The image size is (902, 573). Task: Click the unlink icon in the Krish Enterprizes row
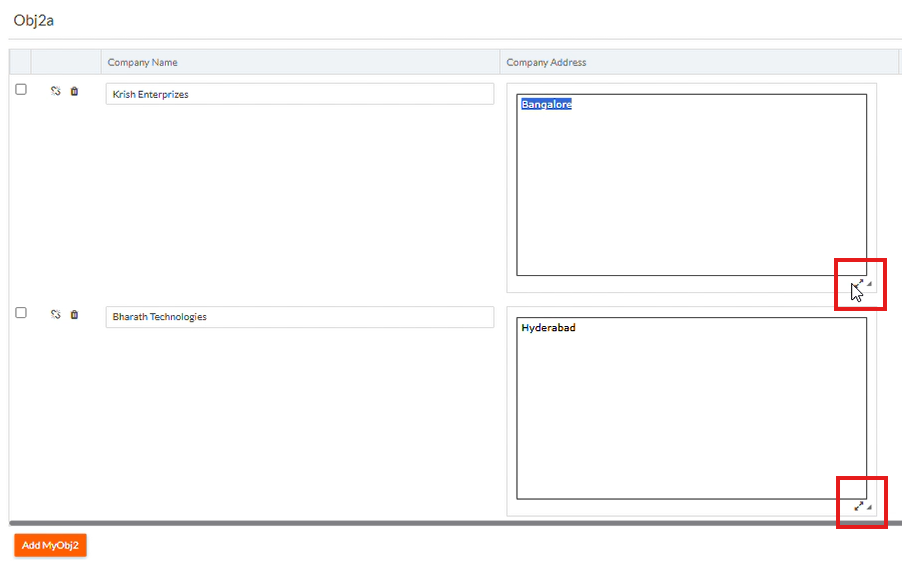(x=56, y=91)
